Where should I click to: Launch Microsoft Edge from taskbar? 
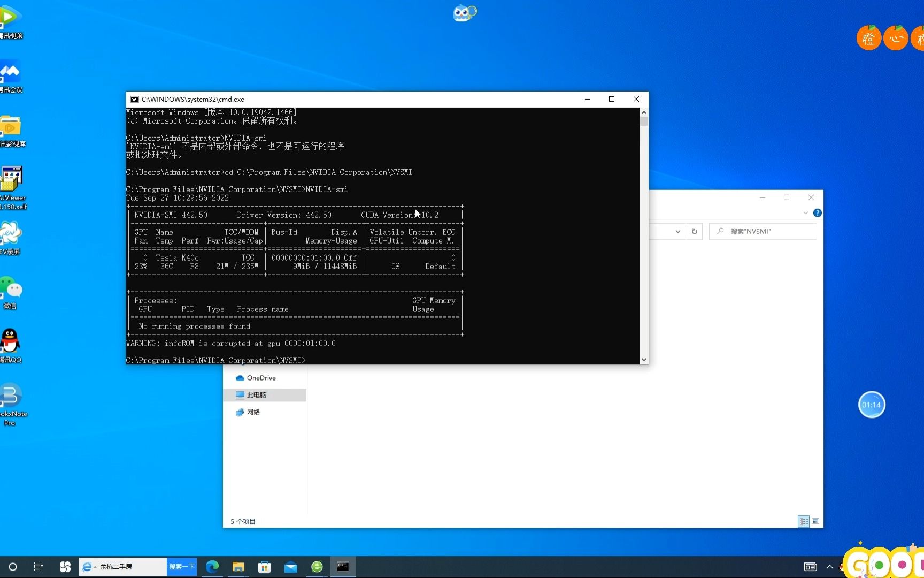212,567
